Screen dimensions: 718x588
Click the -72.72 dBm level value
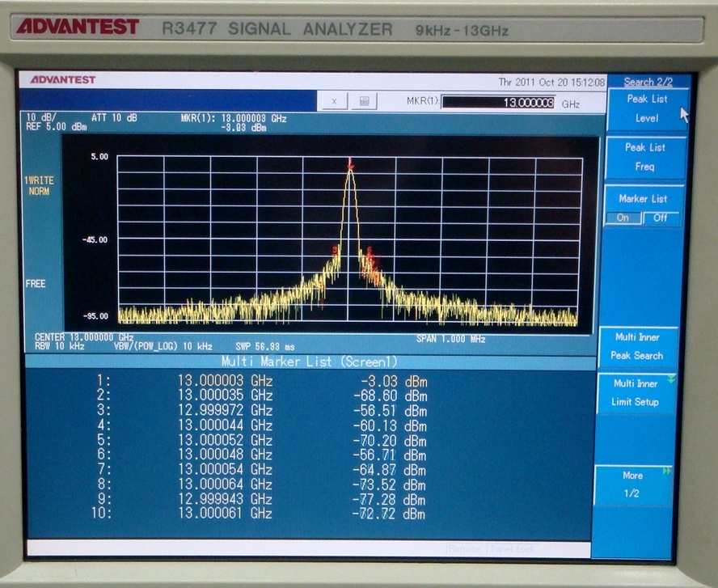click(389, 514)
